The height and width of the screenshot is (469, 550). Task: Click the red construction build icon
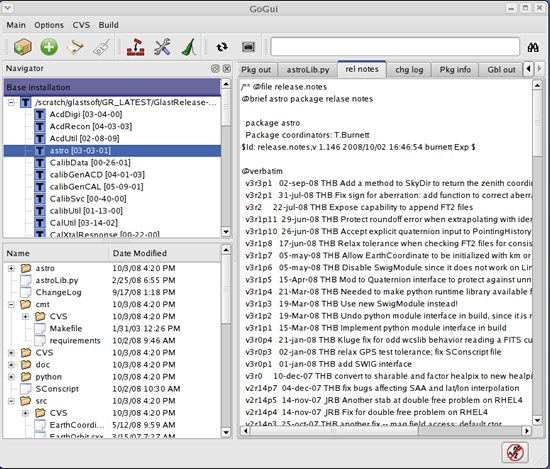pyautogui.click(x=136, y=47)
